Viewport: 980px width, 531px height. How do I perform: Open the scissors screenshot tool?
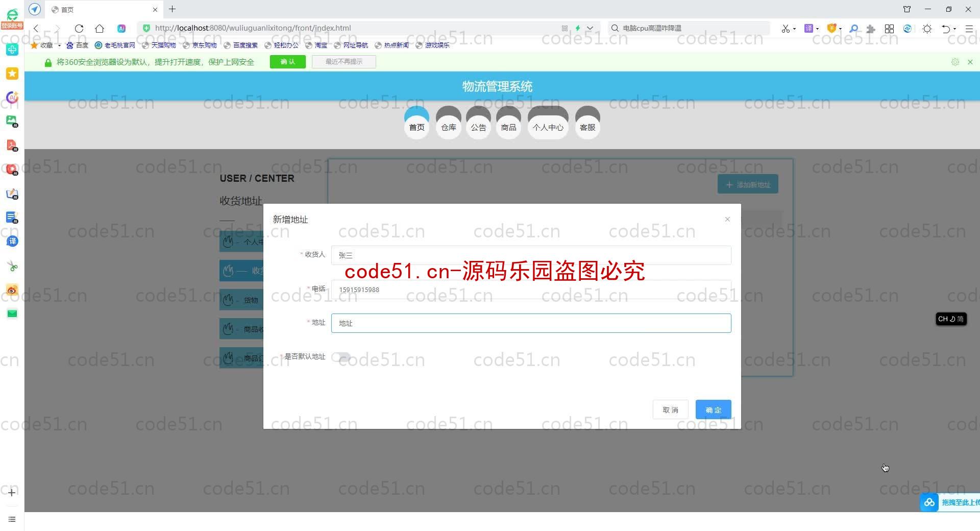click(x=786, y=29)
